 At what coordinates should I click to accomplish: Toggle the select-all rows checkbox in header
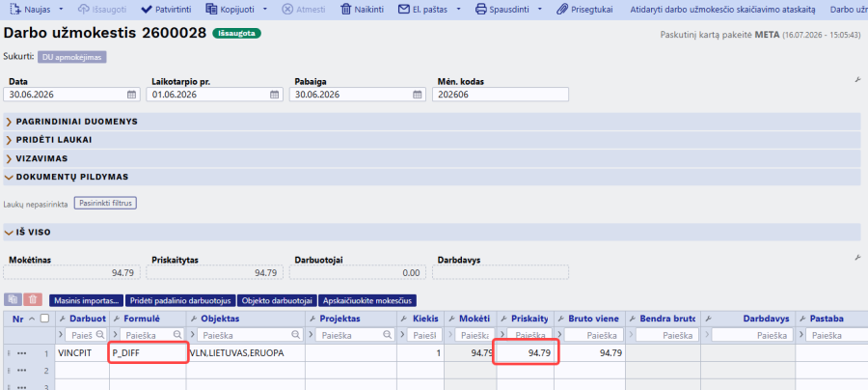click(44, 319)
